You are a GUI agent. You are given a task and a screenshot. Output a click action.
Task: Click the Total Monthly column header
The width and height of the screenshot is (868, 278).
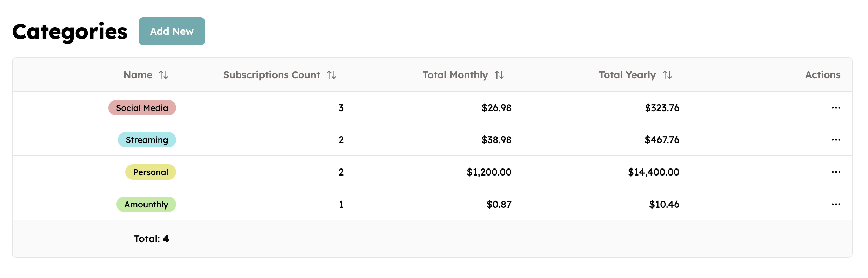coord(455,75)
